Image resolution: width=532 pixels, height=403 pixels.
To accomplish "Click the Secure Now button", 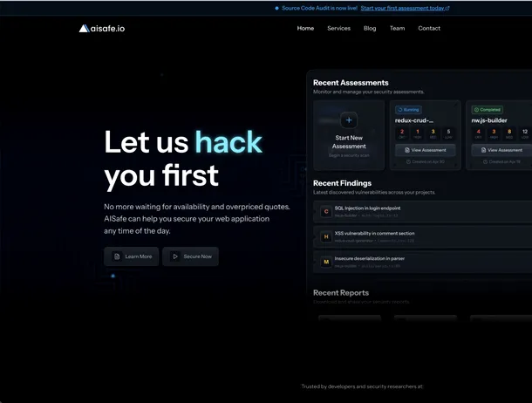I will 190,256.
